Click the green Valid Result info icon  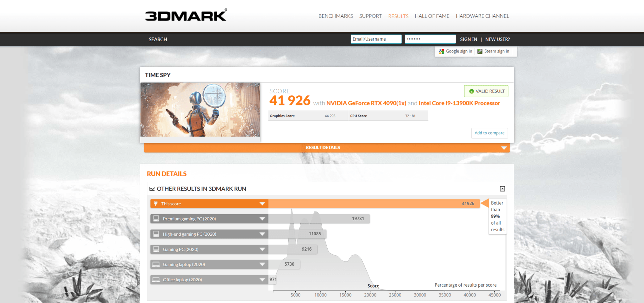471,91
